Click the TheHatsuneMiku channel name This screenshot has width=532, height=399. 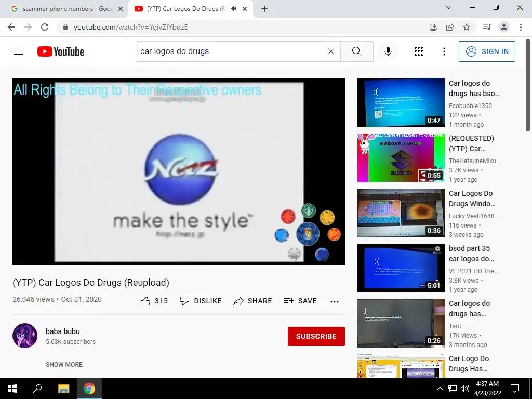[x=474, y=161]
